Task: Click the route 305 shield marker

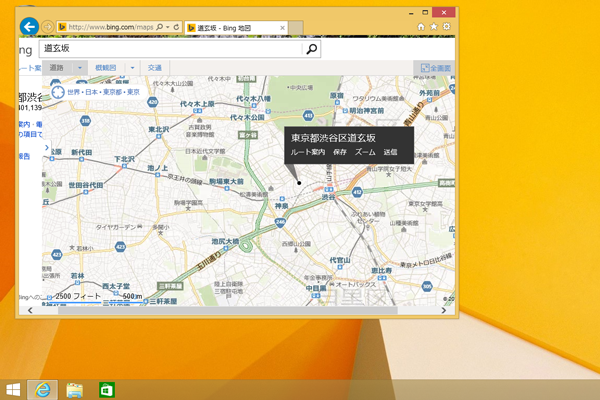Action: [427, 286]
